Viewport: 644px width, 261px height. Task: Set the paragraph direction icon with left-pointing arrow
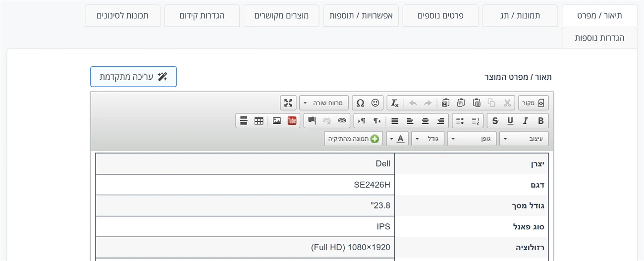pos(377,121)
